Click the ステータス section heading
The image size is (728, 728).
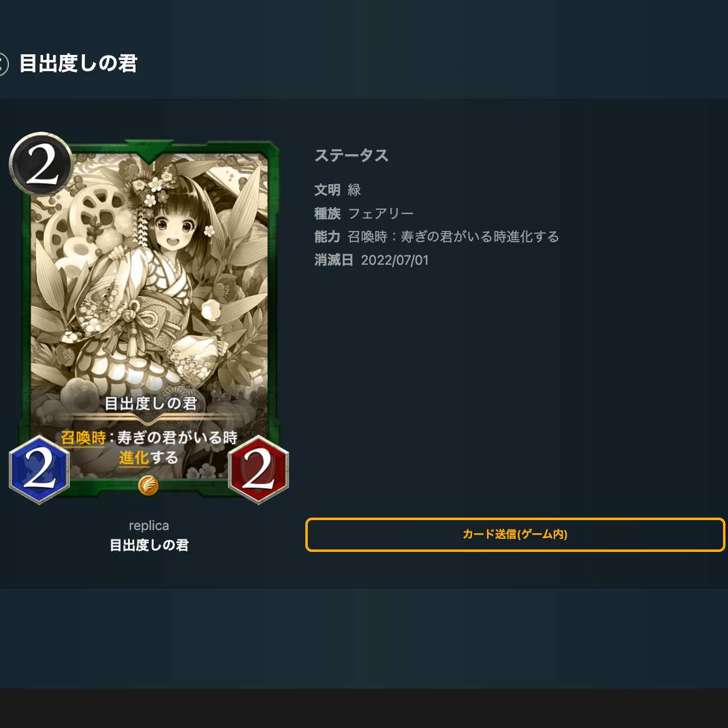click(x=352, y=155)
